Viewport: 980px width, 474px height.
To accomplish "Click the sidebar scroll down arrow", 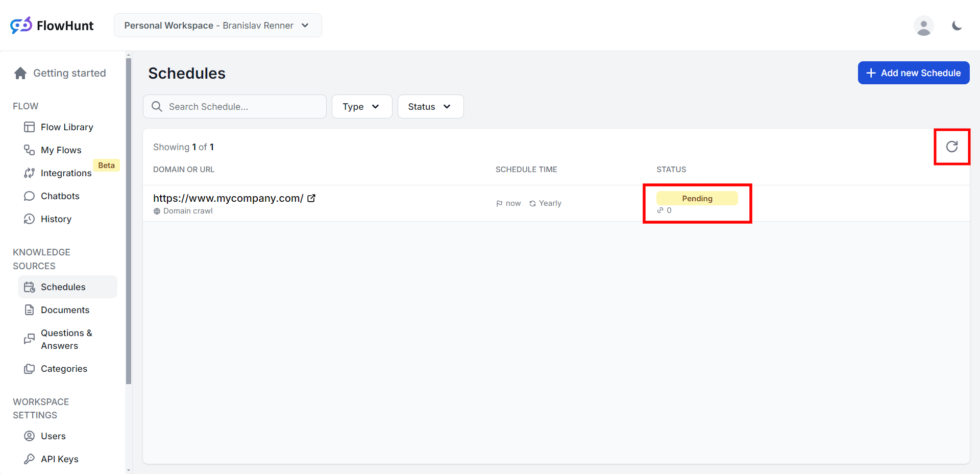I will (x=129, y=469).
